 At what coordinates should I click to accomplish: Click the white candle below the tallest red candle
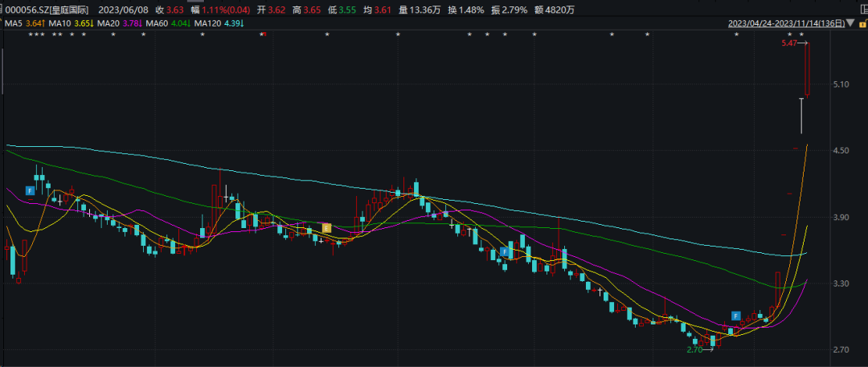pyautogui.click(x=801, y=116)
